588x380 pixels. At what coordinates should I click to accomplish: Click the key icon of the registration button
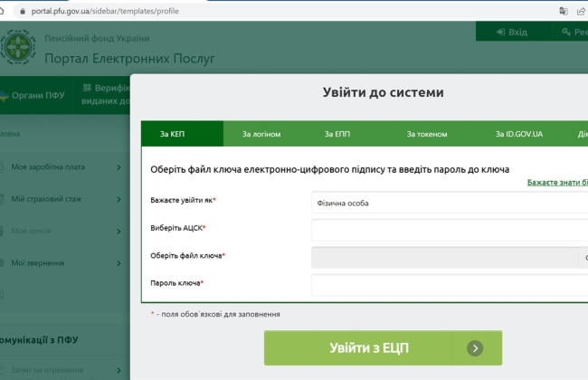566,32
